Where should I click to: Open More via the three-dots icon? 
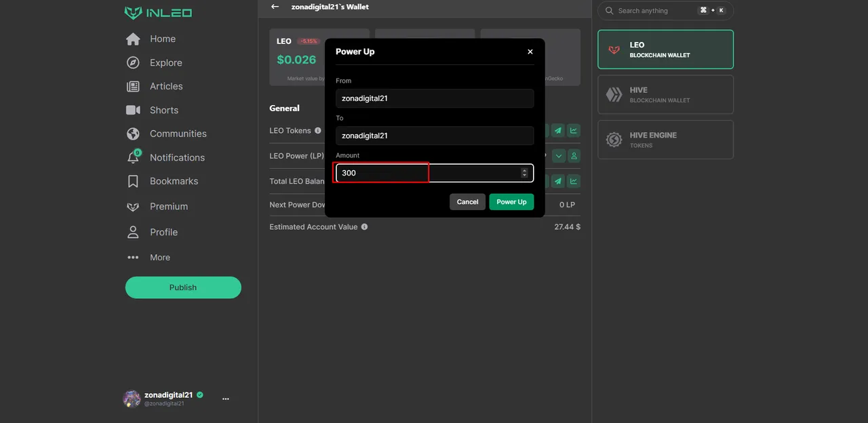tap(133, 258)
